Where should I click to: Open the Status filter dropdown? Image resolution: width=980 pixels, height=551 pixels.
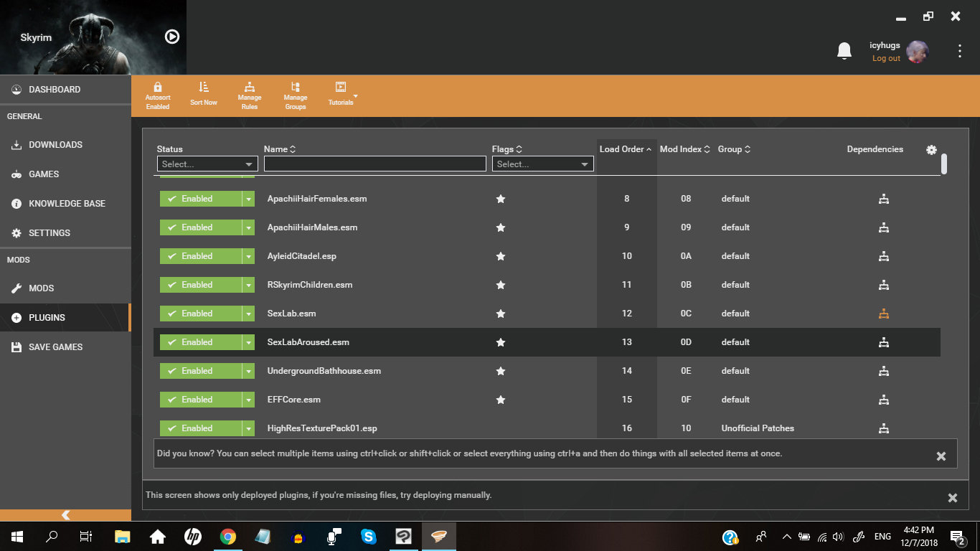pyautogui.click(x=207, y=164)
